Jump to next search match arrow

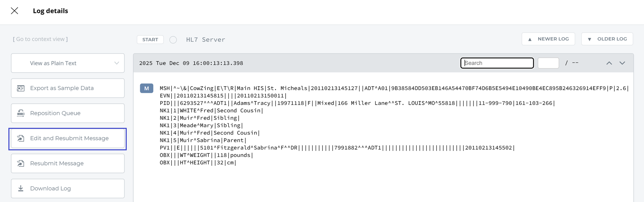(x=622, y=63)
